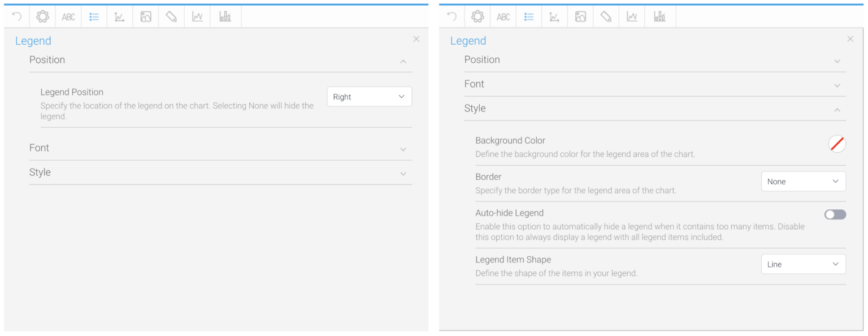Toggle the Auto-hide Legend switch

tap(835, 214)
